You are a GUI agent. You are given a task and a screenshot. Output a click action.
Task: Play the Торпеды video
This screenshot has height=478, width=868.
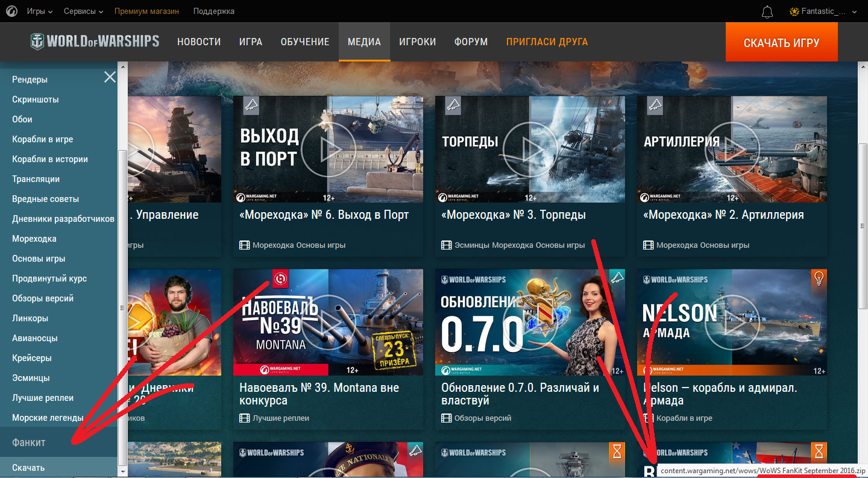coord(529,149)
